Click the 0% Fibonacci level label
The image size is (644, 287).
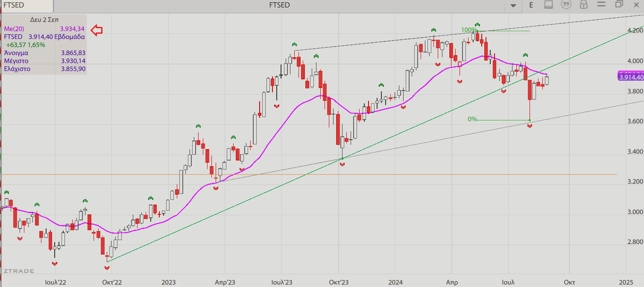[x=472, y=119]
